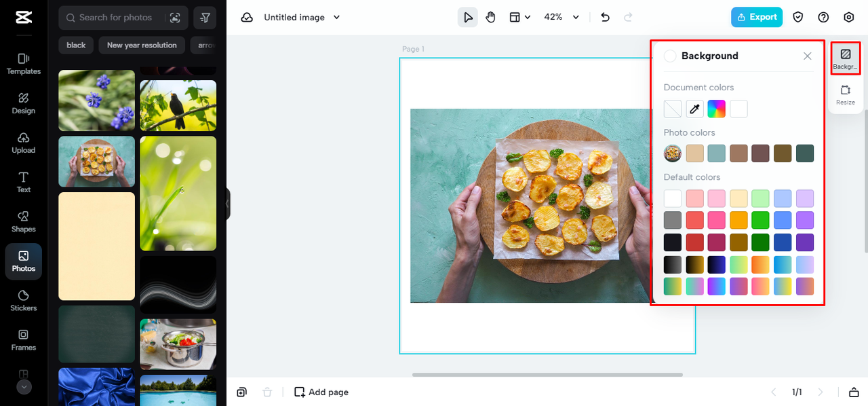
Task: Open the help question mark icon
Action: pyautogui.click(x=823, y=18)
